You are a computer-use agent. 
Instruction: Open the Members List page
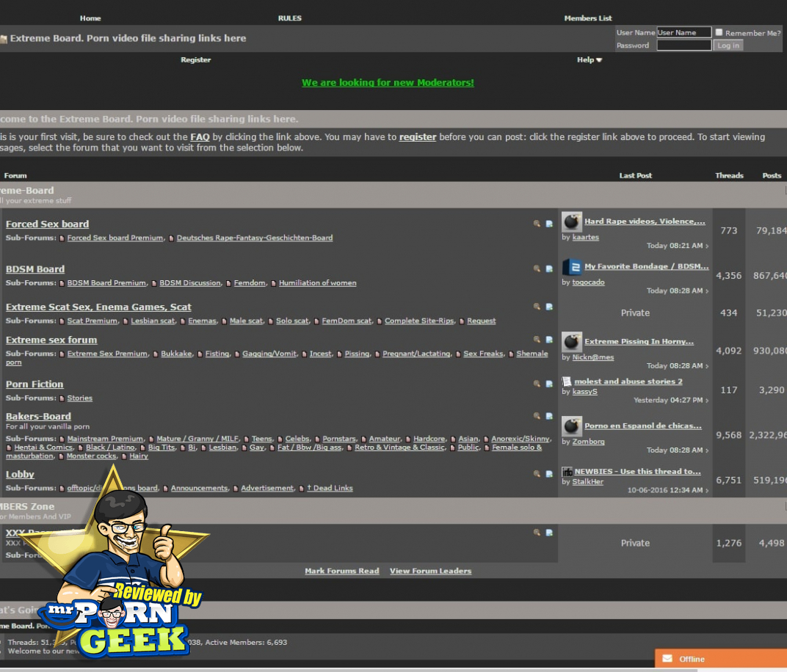(x=587, y=18)
